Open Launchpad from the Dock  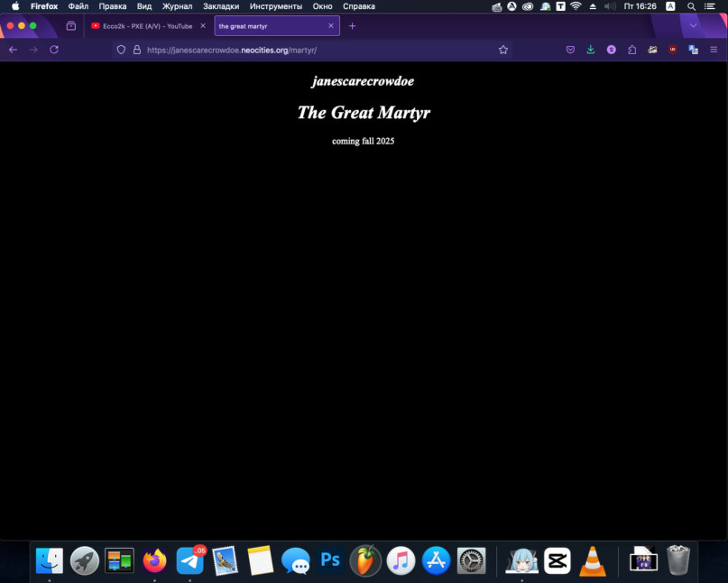(x=85, y=560)
